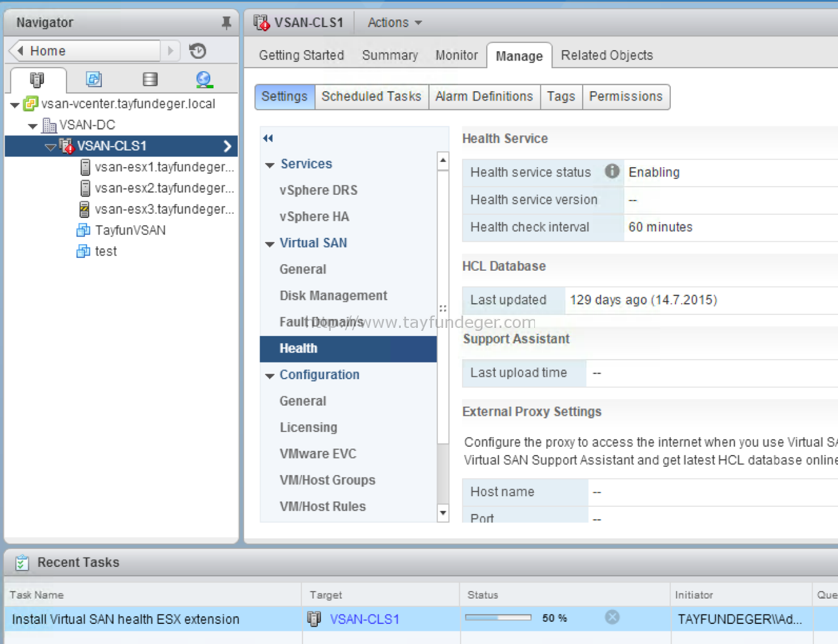
Task: Open the Summary tab
Action: (x=390, y=55)
